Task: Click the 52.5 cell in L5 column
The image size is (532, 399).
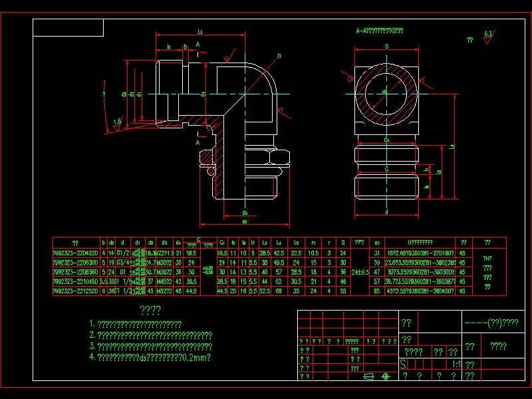Action: coord(265,291)
